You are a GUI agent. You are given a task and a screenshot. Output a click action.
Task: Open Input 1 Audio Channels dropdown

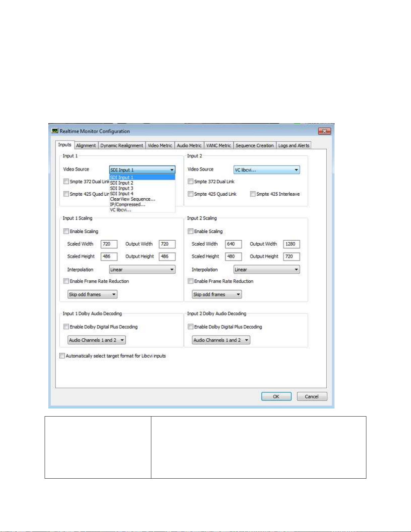97,340
